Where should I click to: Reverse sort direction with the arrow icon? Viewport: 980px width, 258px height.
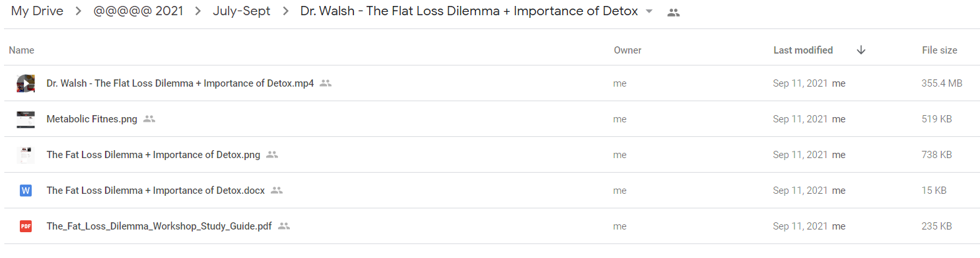click(x=861, y=50)
